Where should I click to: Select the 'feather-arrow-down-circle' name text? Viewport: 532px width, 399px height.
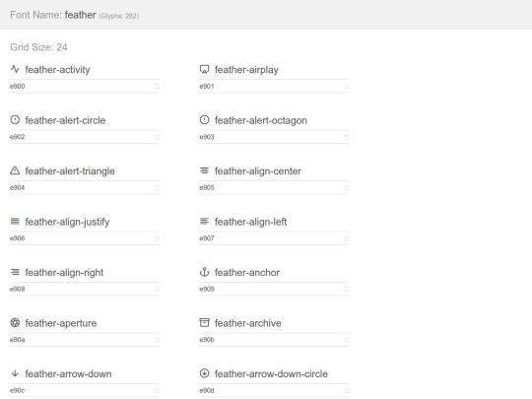271,373
